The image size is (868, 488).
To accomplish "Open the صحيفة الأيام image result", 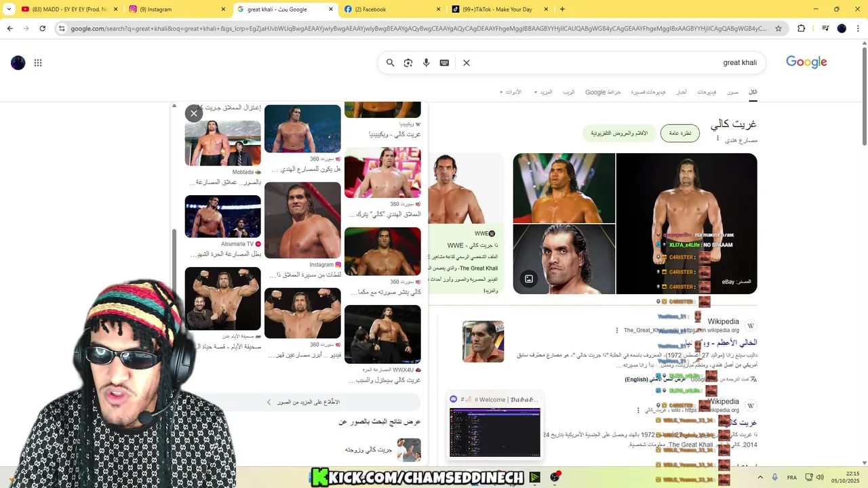I will tap(223, 299).
